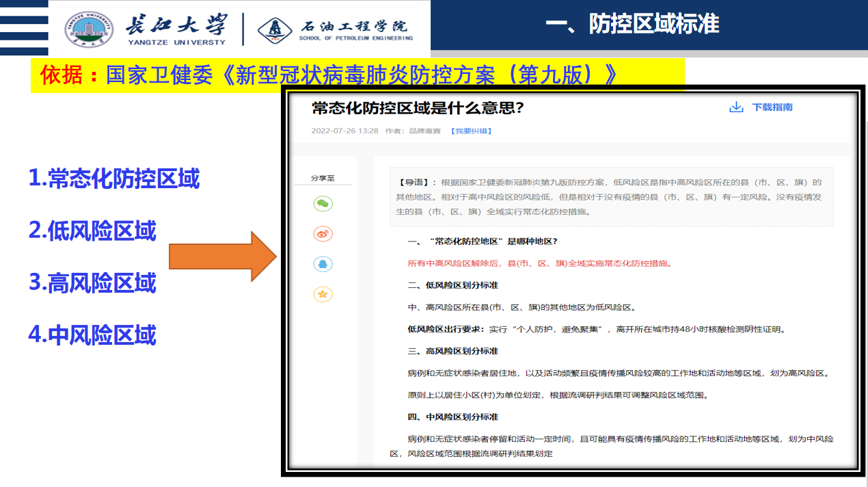Select the 4.中风险区域 list item
868x487 pixels.
92,334
